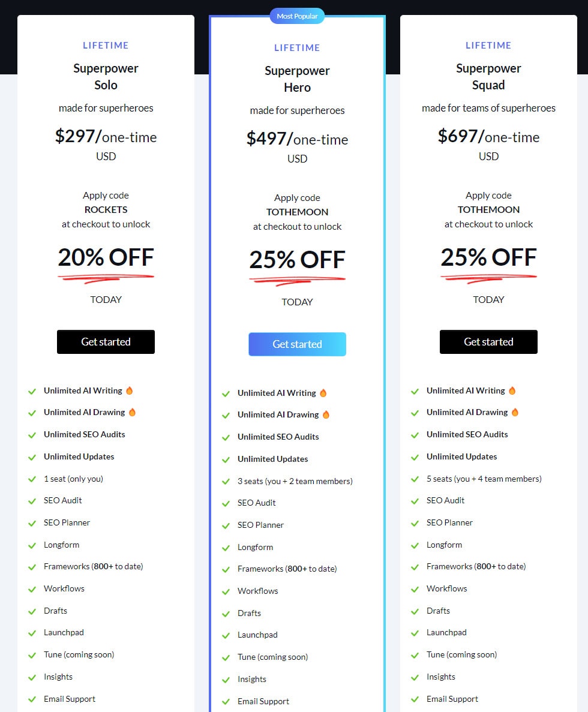Click the checkmark next to Hero's Tune coming soon
The width and height of the screenshot is (588, 712).
pyautogui.click(x=226, y=657)
